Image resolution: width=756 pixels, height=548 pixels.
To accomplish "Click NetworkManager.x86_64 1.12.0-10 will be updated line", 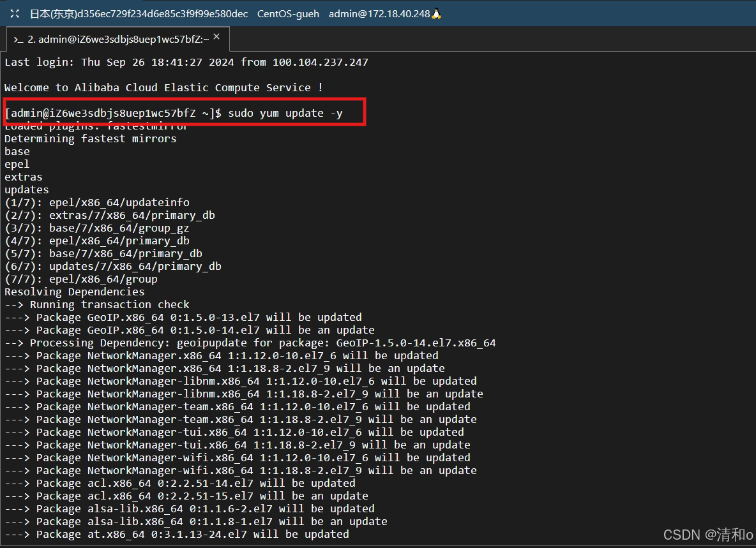I will click(x=222, y=355).
